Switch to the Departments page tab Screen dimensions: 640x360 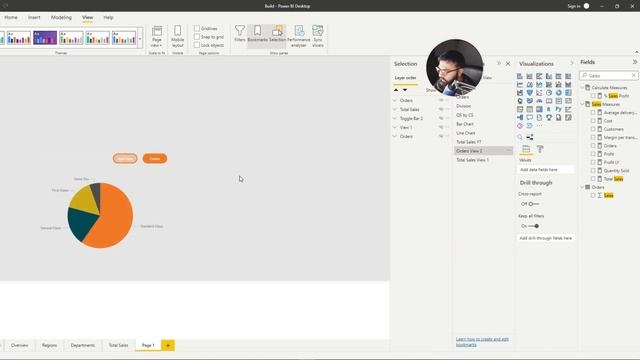point(83,345)
